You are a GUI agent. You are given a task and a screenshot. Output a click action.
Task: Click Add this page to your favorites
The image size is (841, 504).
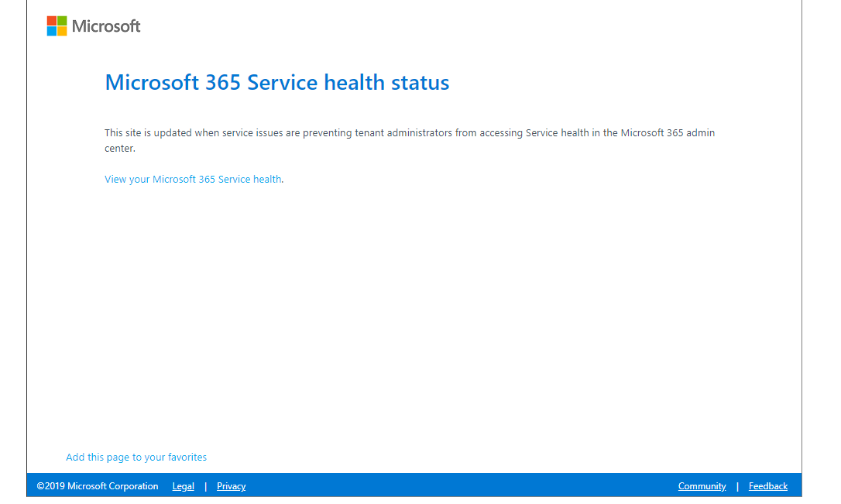click(136, 458)
